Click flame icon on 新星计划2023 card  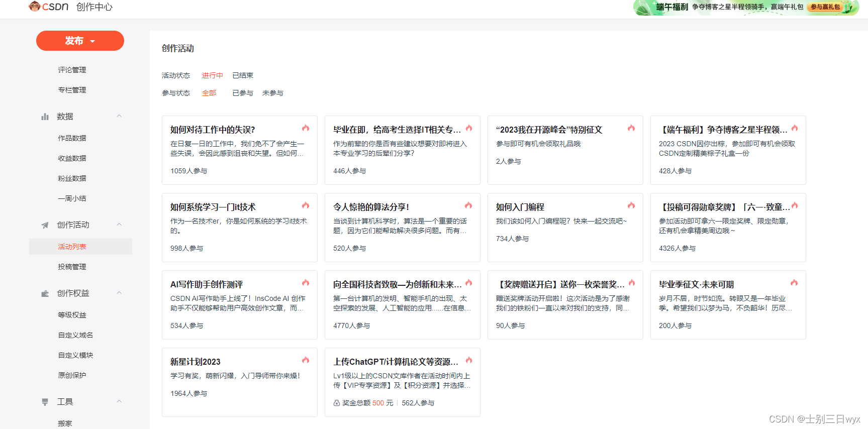[x=306, y=360]
